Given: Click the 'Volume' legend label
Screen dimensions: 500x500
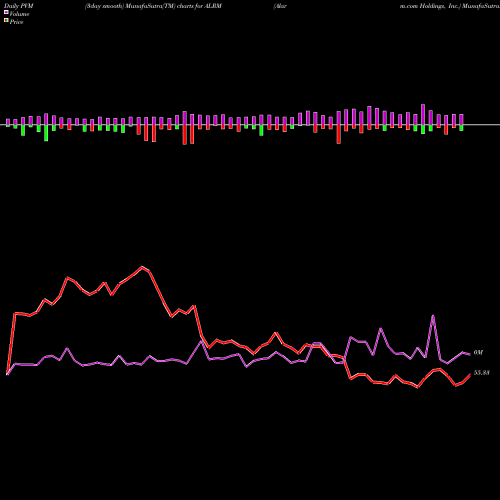Looking at the screenshot, I should (19, 14).
